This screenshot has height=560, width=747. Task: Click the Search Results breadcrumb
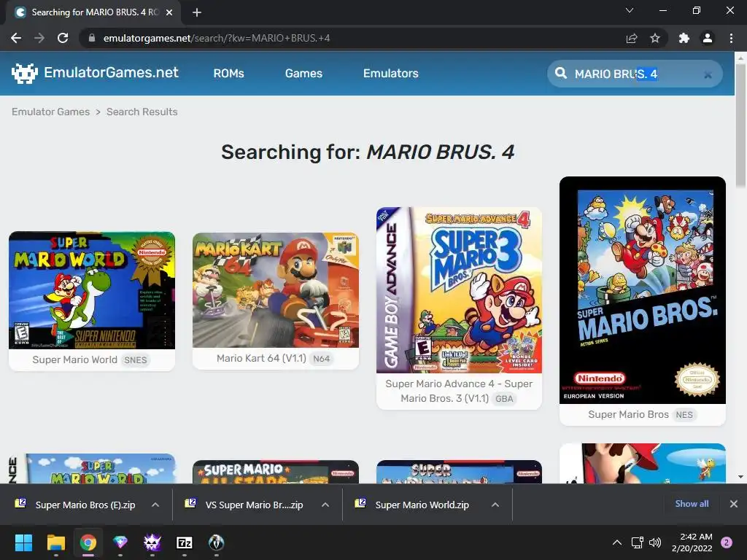click(x=142, y=112)
